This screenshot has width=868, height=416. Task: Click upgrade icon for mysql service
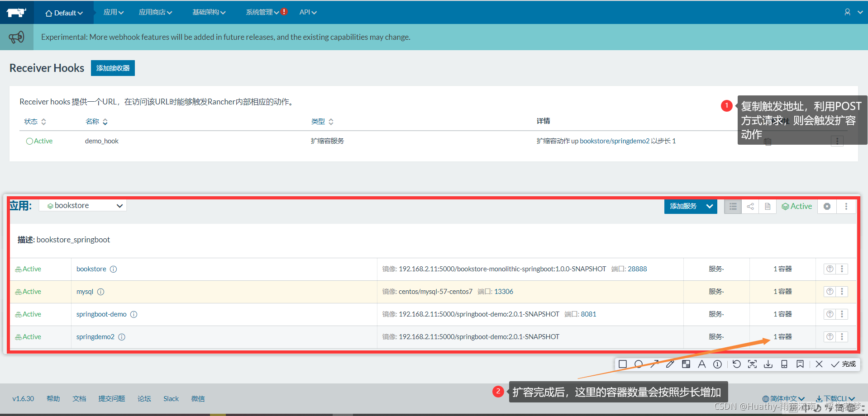[830, 291]
